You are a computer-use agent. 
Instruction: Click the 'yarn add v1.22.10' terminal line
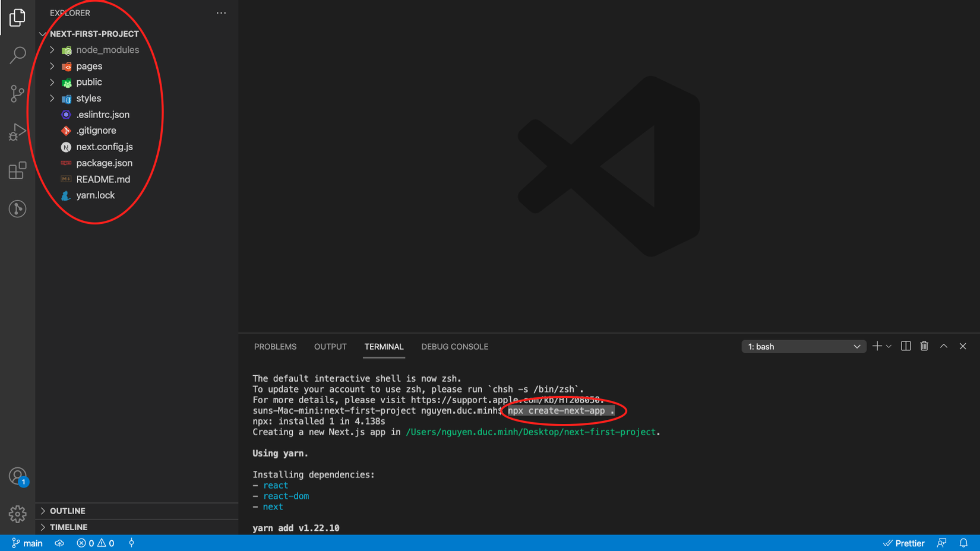tap(296, 528)
